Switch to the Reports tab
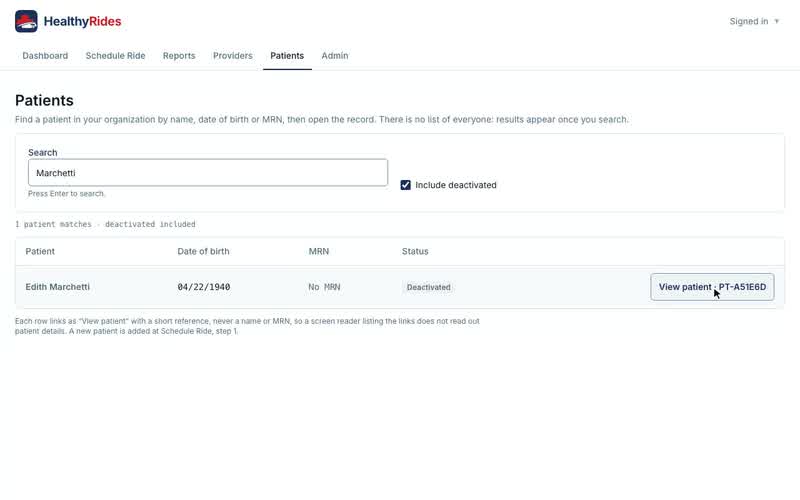This screenshot has height=500, width=800. click(179, 56)
